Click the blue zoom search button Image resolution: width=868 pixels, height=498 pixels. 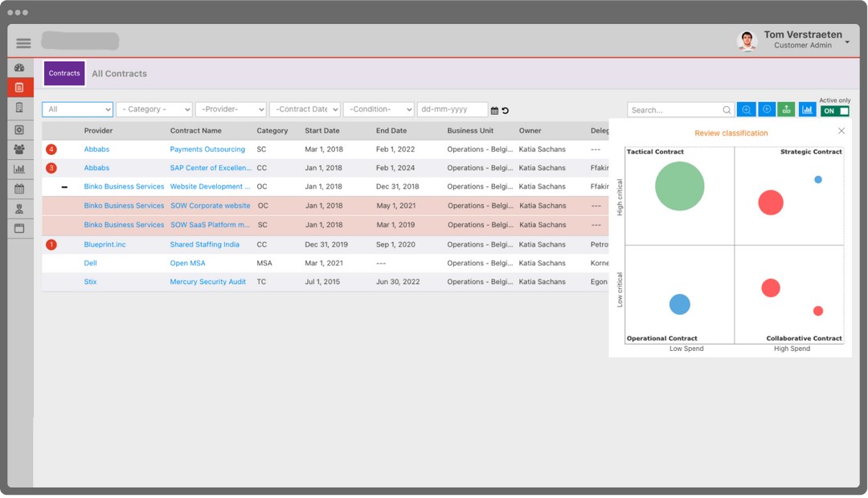[x=747, y=110]
